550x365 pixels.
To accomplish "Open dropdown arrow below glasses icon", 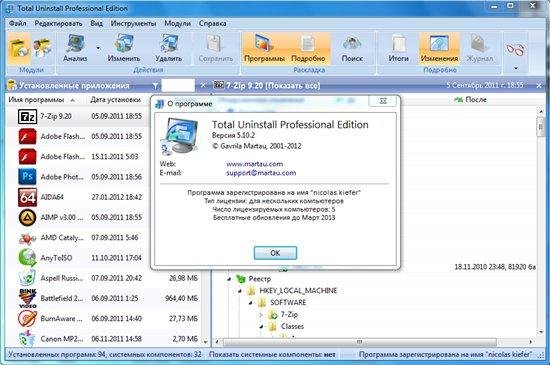I will pos(516,68).
